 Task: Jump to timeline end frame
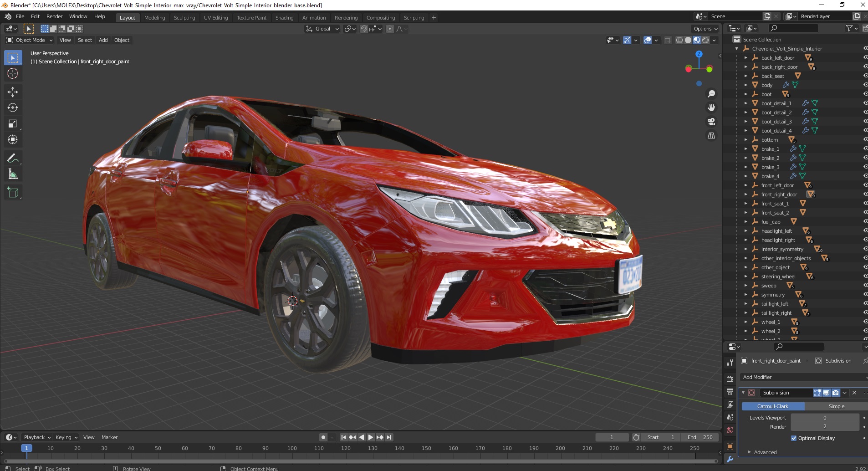coord(389,437)
